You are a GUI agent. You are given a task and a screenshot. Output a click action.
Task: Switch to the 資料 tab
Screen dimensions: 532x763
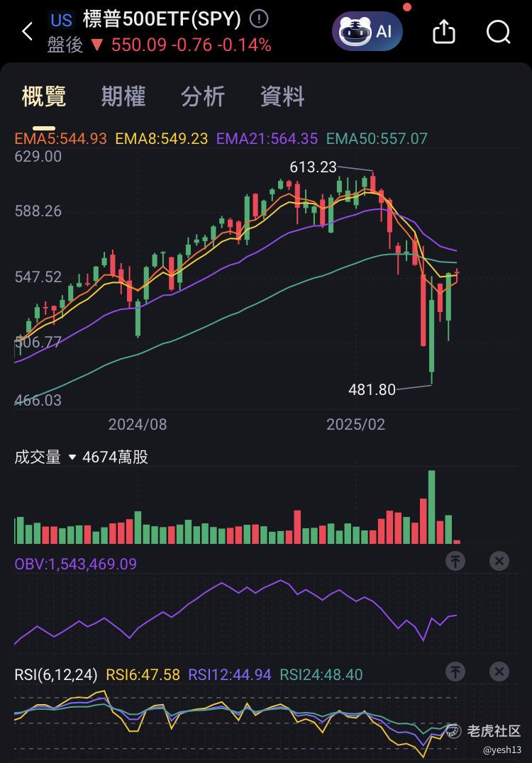(282, 96)
